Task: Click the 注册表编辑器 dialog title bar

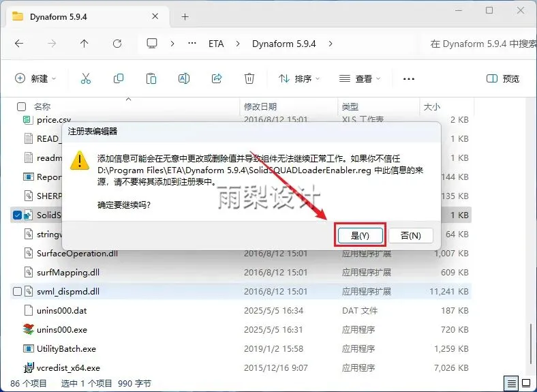Action: 251,132
